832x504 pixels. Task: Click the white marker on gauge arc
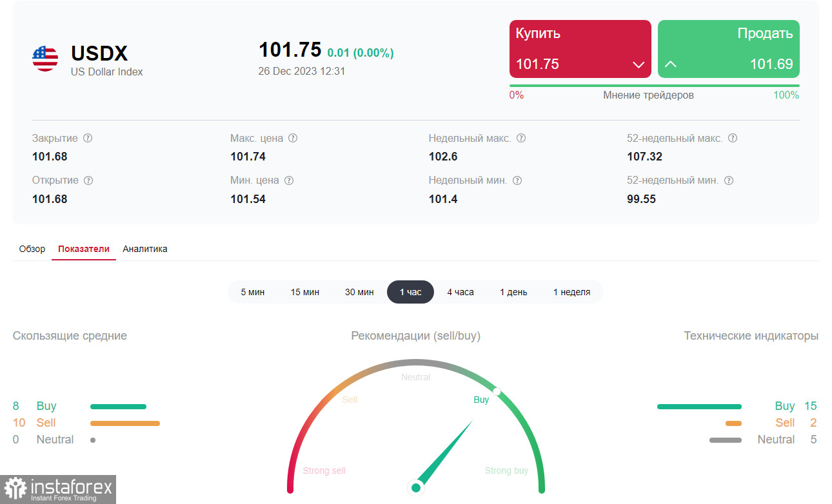click(497, 391)
